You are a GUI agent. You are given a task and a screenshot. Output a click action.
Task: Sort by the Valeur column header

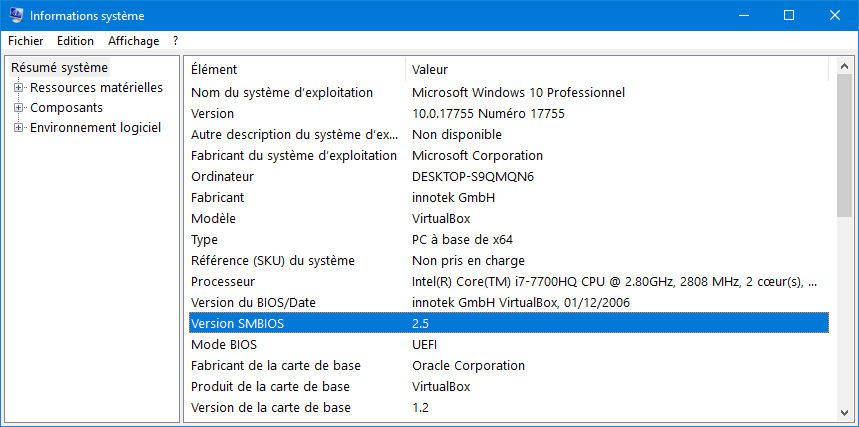617,70
